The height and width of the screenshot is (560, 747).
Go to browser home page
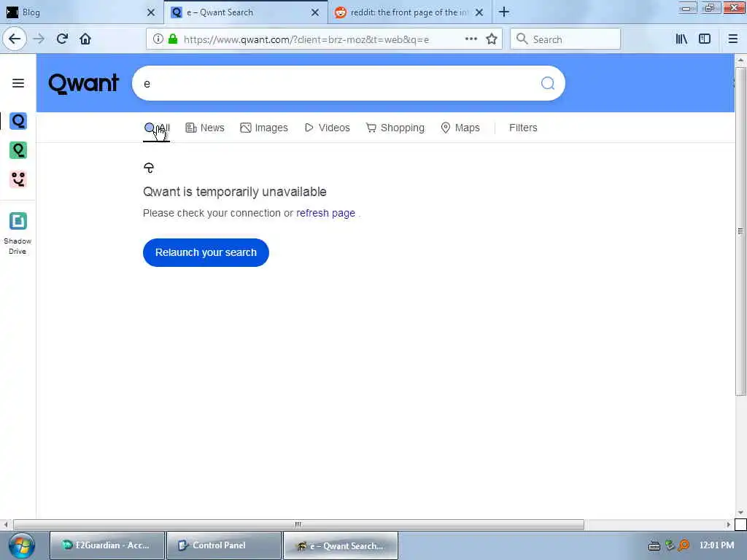point(85,39)
